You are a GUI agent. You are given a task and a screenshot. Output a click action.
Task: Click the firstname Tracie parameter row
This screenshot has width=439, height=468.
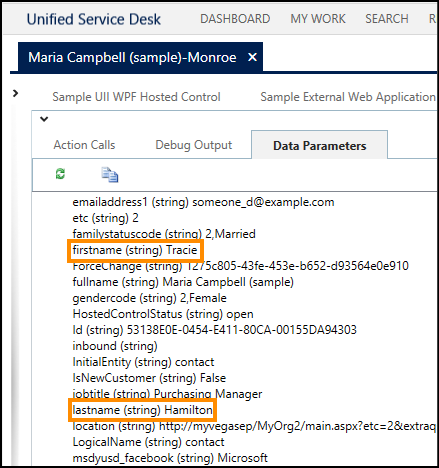[x=135, y=250]
